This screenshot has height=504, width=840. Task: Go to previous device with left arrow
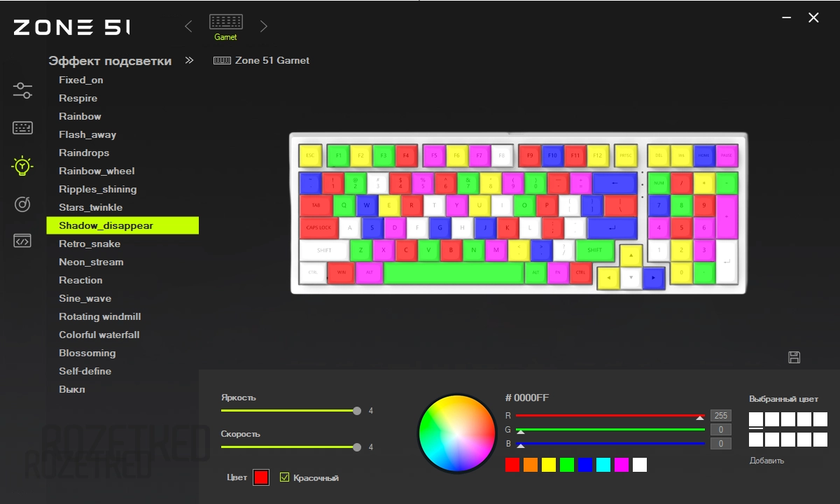pos(188,26)
